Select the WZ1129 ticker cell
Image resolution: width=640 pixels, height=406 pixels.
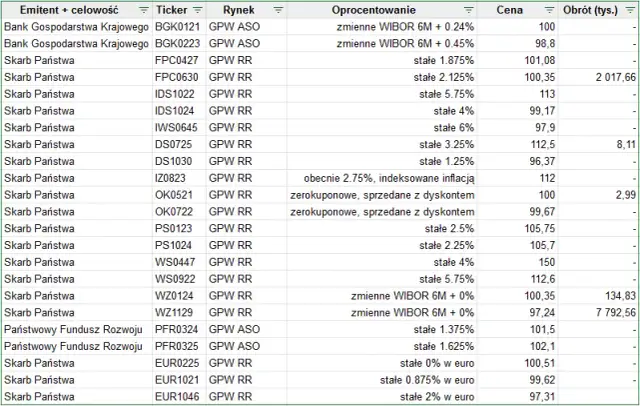(x=180, y=313)
